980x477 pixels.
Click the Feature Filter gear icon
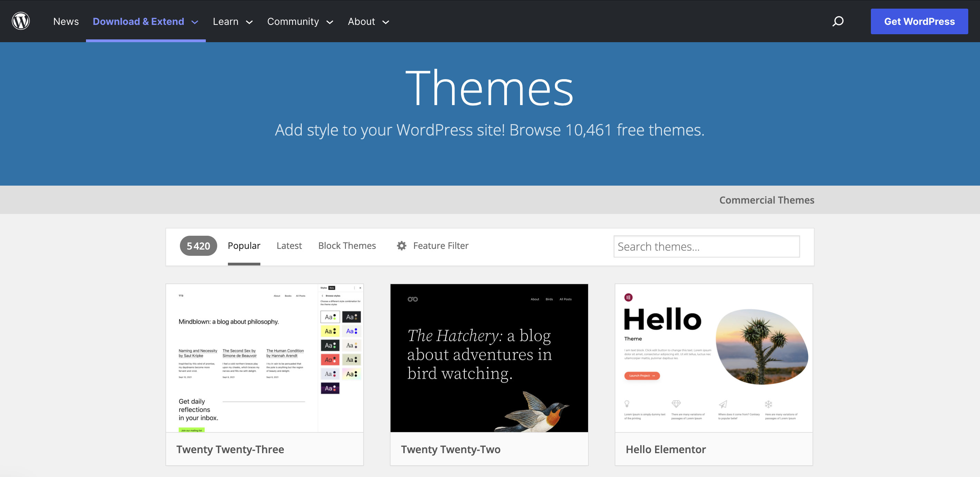click(x=401, y=246)
